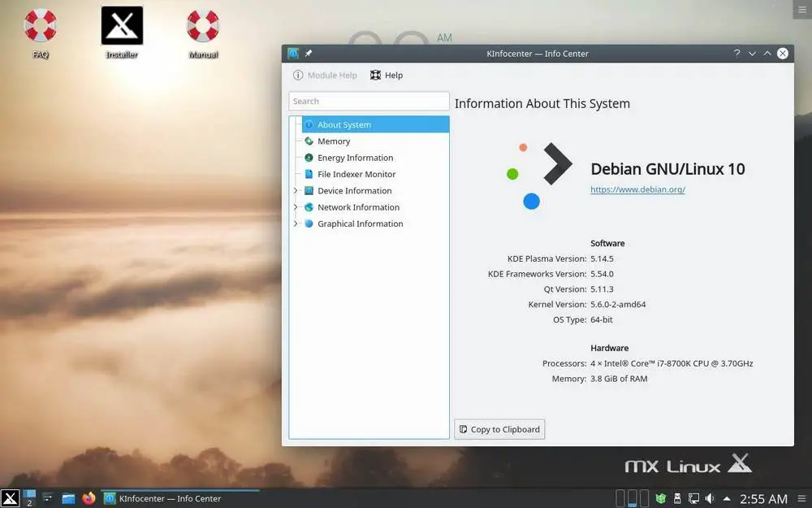Click the KDE Plasma logo image
This screenshot has height=508, width=812.
click(538, 176)
